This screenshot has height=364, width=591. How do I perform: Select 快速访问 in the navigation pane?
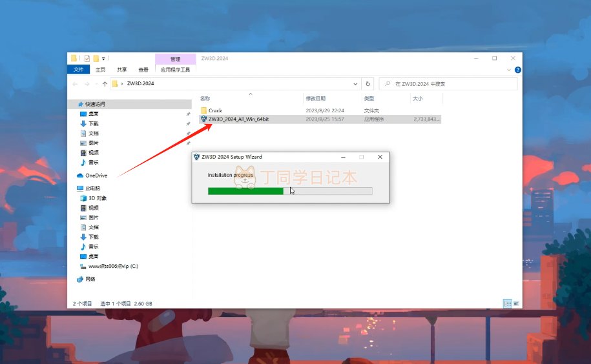point(94,104)
